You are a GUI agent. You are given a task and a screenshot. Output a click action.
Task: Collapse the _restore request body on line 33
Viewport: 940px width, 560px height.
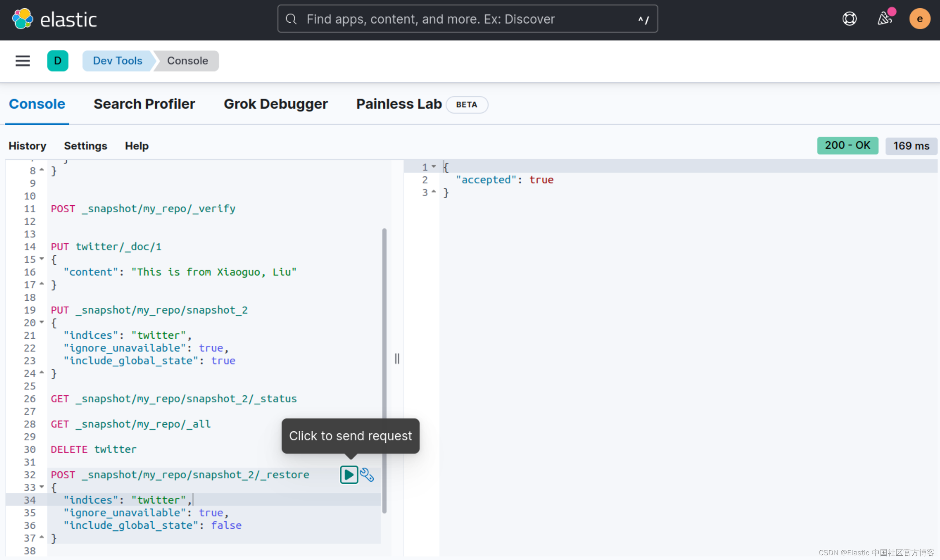pyautogui.click(x=42, y=487)
